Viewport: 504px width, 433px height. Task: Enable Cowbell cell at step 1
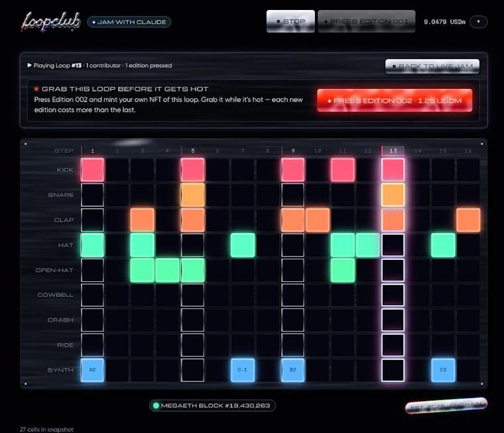point(92,295)
